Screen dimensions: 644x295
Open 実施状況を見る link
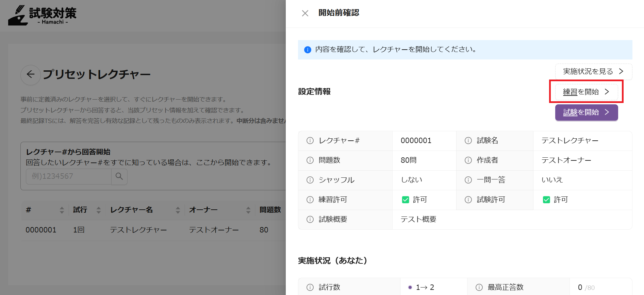click(x=593, y=72)
